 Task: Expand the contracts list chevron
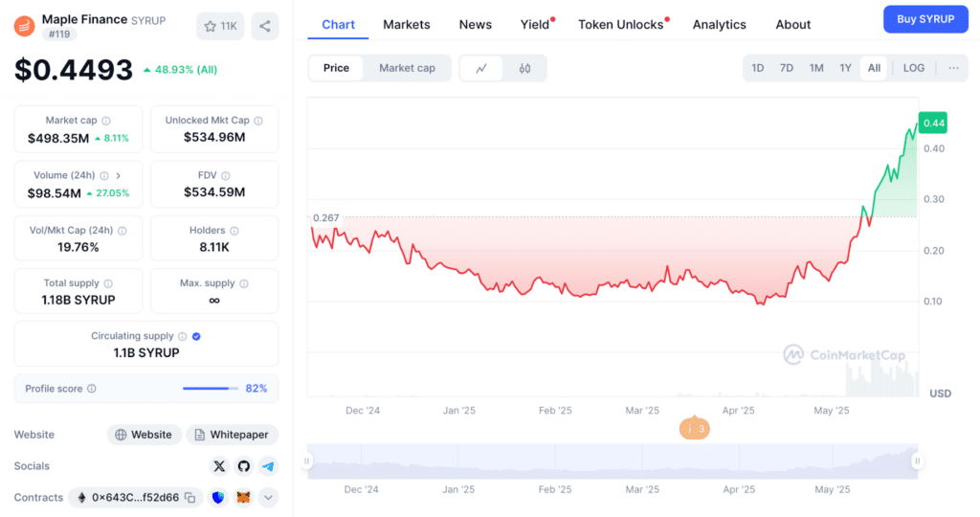click(x=268, y=498)
